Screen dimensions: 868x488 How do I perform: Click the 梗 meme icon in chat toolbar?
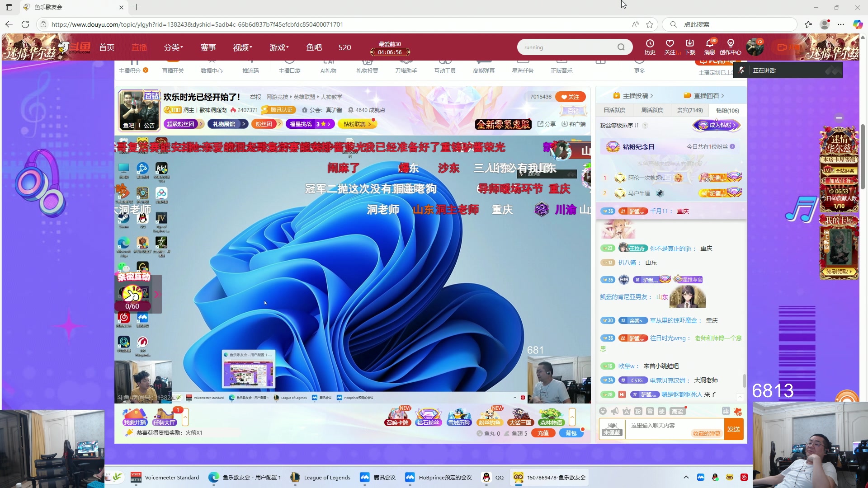661,411
